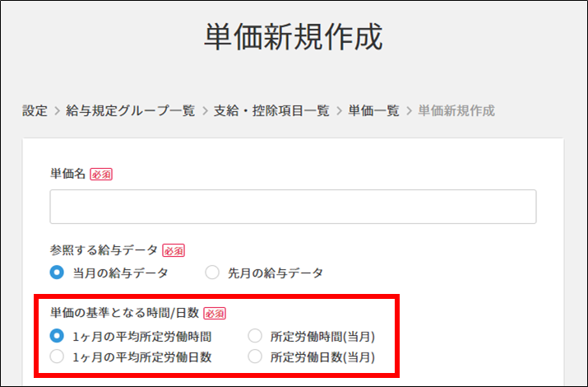Image resolution: width=588 pixels, height=387 pixels.
Task: Click the 単価新規作成 breadcrumb text
Action: (456, 110)
